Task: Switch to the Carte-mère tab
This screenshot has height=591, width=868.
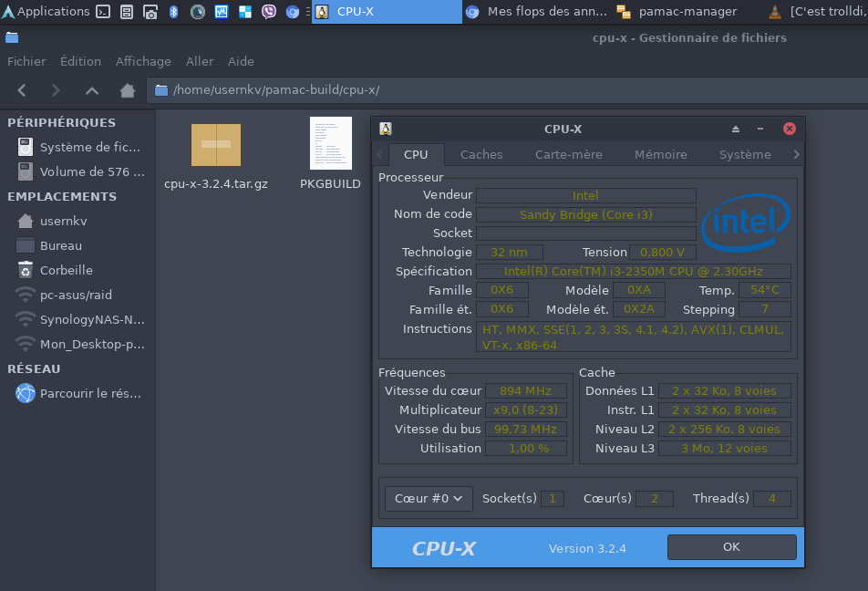Action: [x=569, y=154]
